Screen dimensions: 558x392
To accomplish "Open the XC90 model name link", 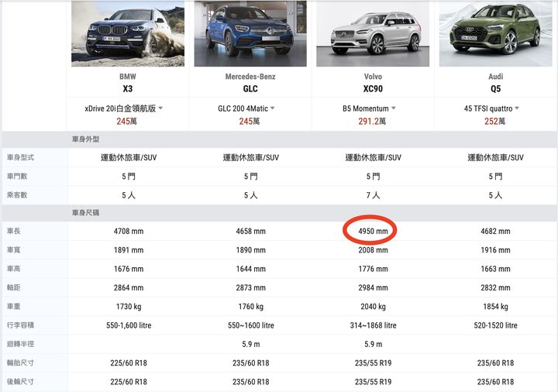I will 373,88.
